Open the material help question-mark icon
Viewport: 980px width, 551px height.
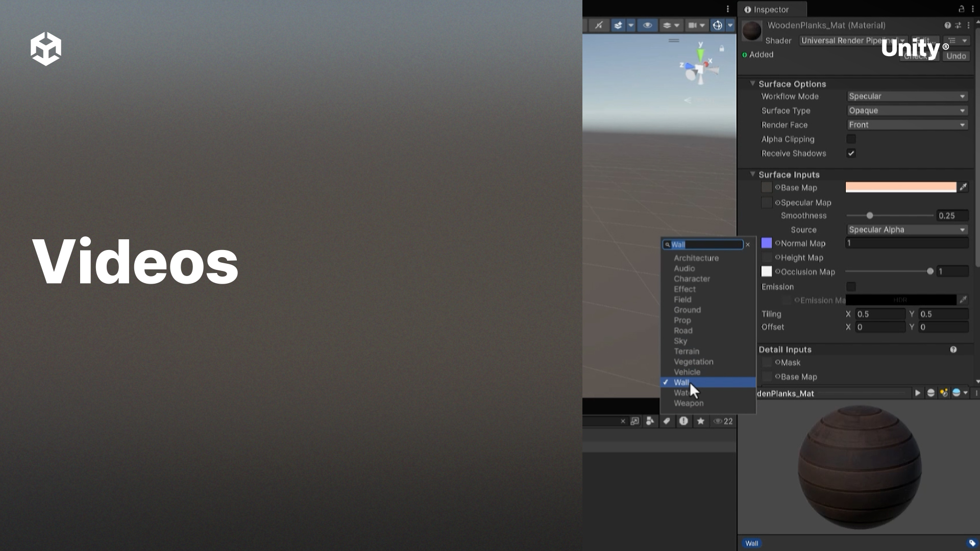(x=947, y=25)
